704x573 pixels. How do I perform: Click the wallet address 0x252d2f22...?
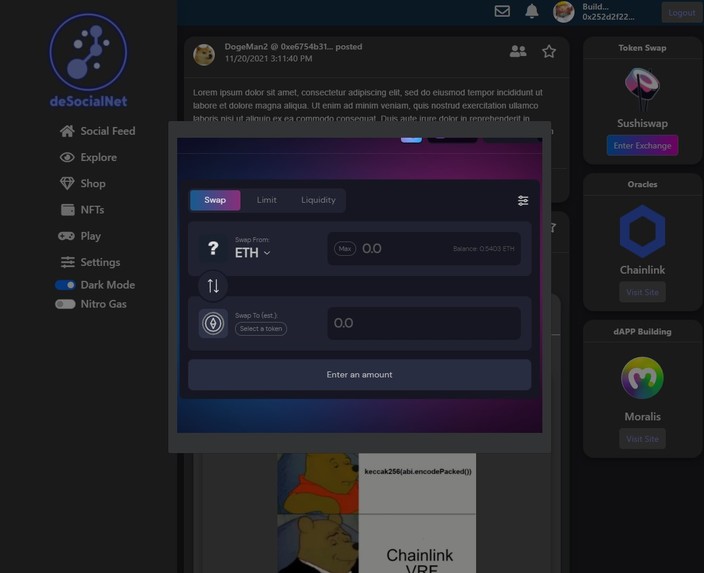coord(608,17)
